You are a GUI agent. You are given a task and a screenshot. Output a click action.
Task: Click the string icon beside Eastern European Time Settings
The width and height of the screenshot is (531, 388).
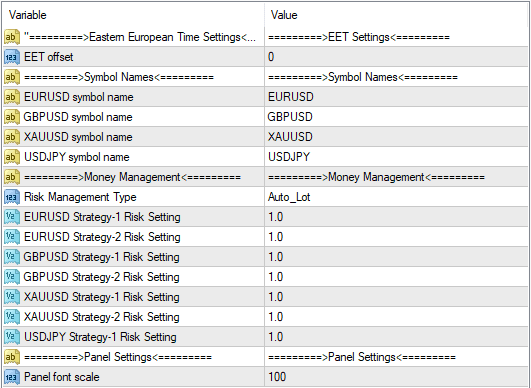[x=12, y=37]
